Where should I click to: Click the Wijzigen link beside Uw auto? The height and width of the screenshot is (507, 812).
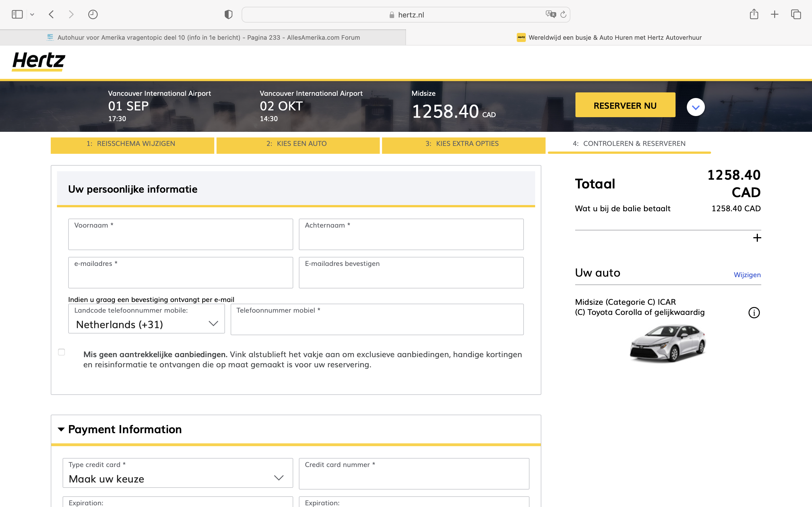[747, 275]
